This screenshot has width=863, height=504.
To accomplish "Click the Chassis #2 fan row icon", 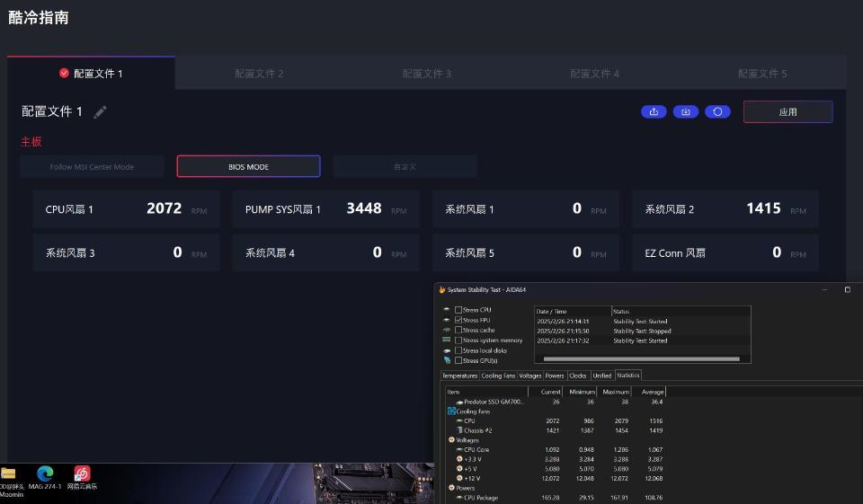I will click(459, 430).
